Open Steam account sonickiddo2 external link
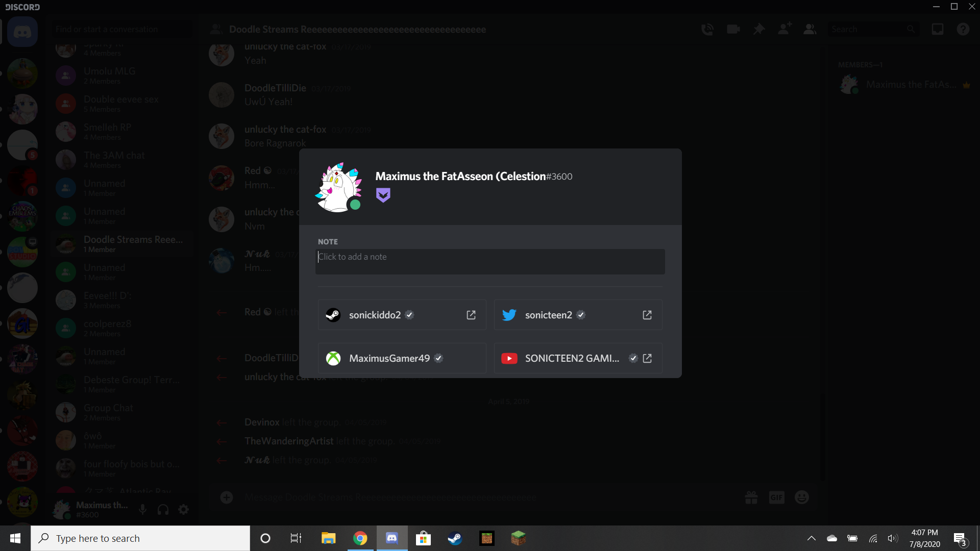Viewport: 980px width, 551px height. pyautogui.click(x=471, y=315)
